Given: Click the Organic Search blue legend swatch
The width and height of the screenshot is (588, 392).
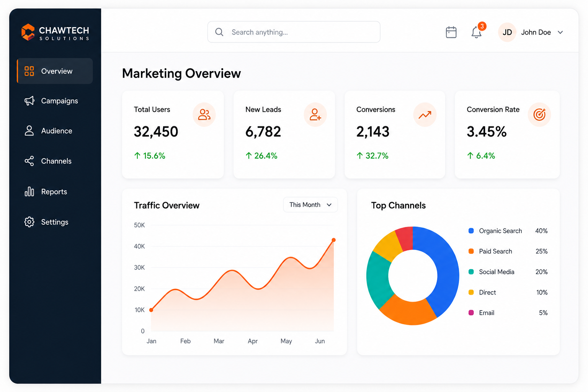Looking at the screenshot, I should point(471,231).
